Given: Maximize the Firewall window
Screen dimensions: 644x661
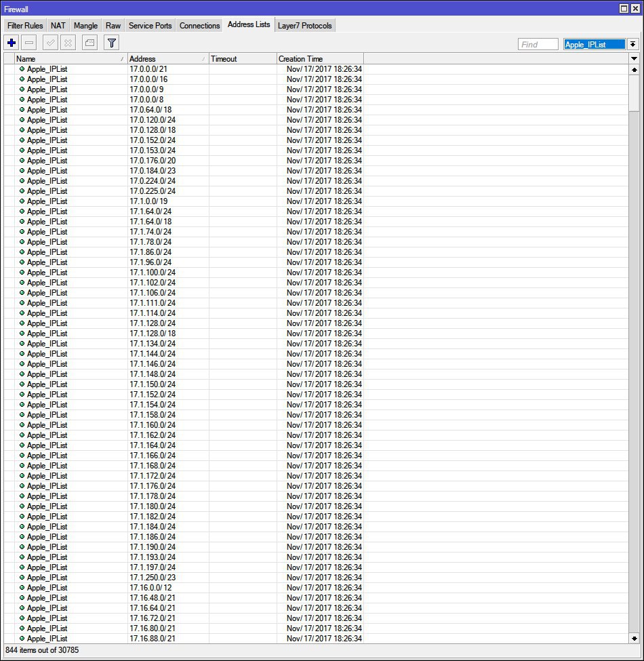Looking at the screenshot, I should [x=624, y=8].
